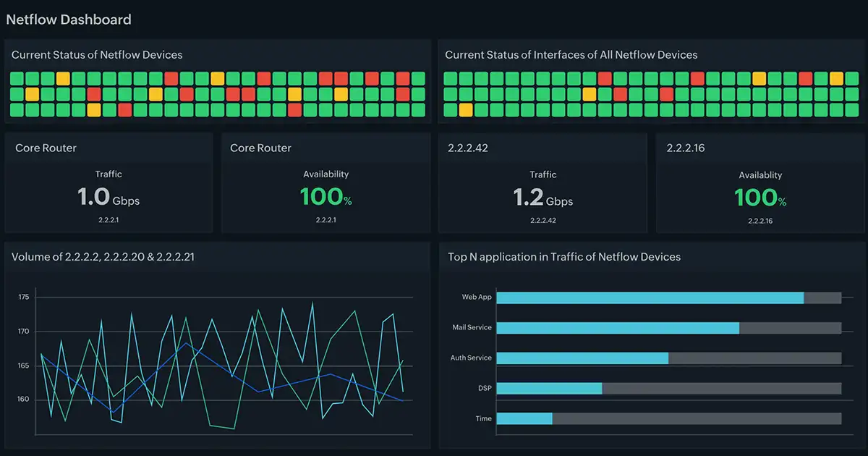
Task: Click the Netflow Dashboard page title
Action: (69, 20)
